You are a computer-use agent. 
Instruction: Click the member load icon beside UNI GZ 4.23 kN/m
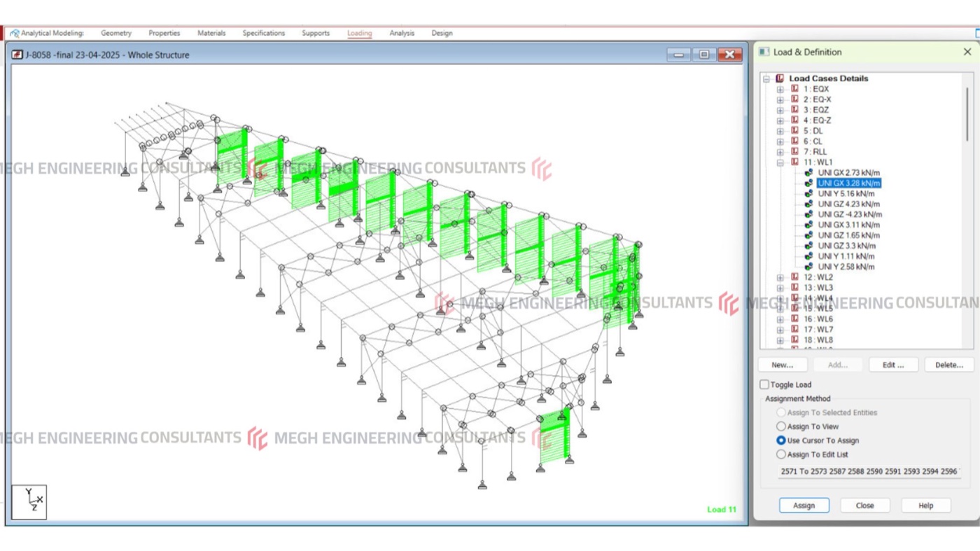pos(808,204)
